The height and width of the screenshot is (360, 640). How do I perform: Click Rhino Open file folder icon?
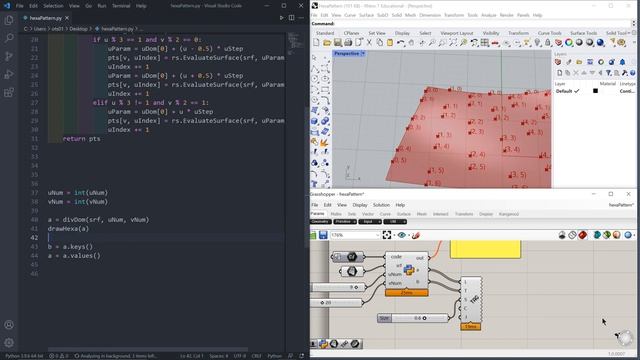(327, 42)
